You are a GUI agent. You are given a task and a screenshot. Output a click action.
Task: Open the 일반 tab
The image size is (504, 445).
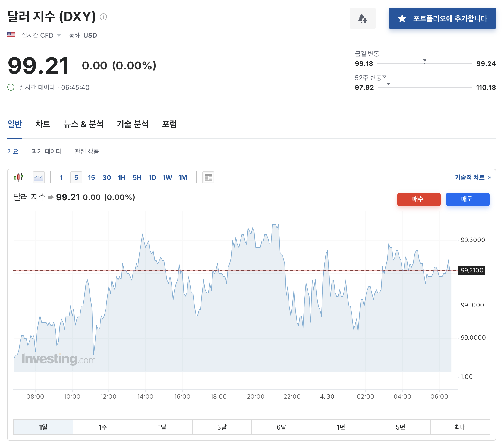click(x=15, y=124)
